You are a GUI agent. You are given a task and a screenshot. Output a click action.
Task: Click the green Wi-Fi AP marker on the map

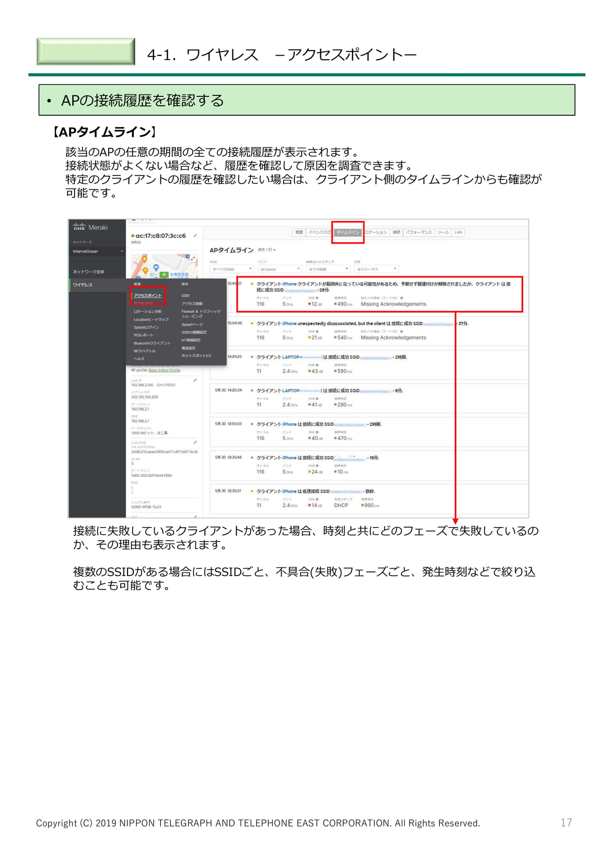(x=165, y=274)
